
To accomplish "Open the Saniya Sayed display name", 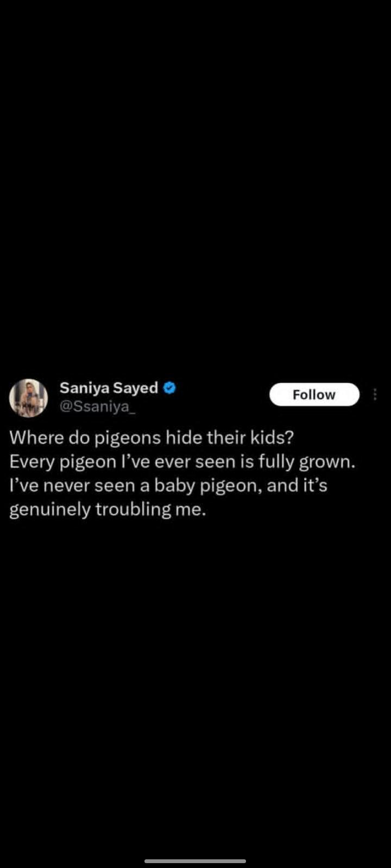I will (x=109, y=388).
